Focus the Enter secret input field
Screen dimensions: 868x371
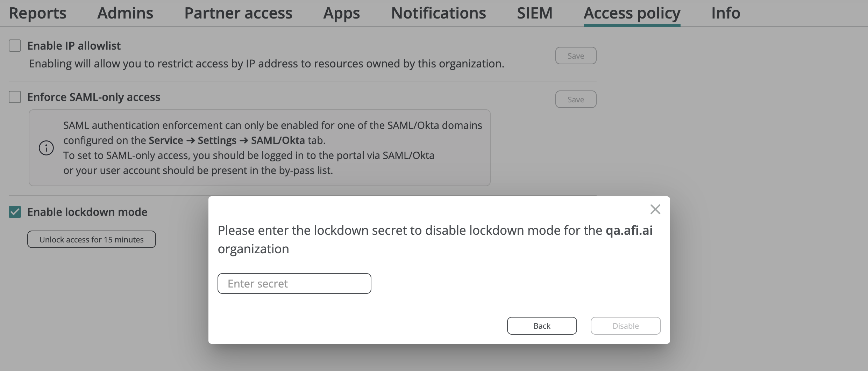pos(294,284)
